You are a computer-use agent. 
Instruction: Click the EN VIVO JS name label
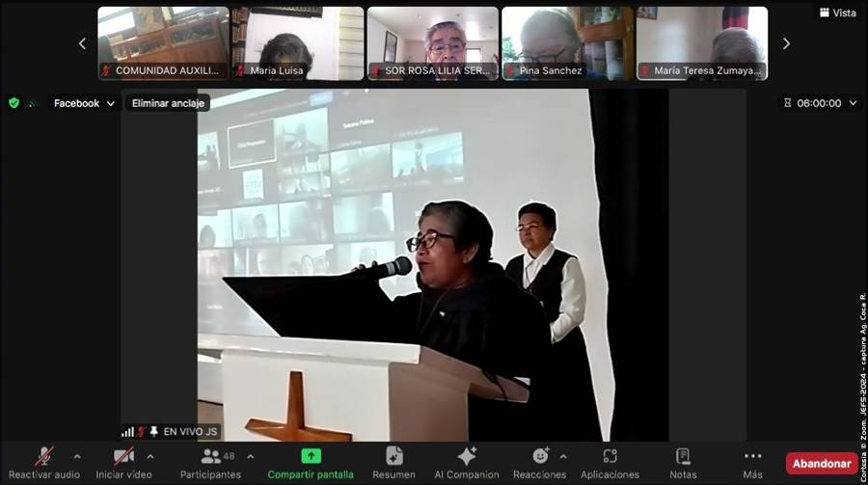(x=190, y=431)
